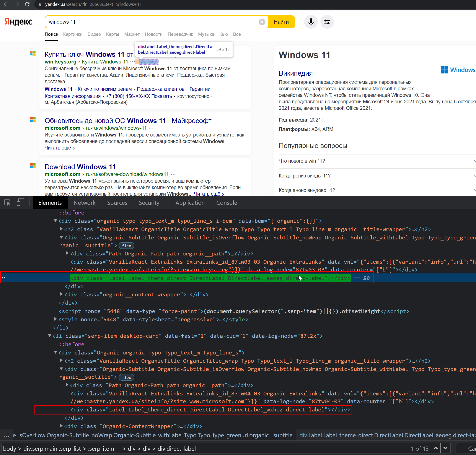Open the advanced search settings sliders icon
This screenshot has height=455, width=476.
coord(327,22)
